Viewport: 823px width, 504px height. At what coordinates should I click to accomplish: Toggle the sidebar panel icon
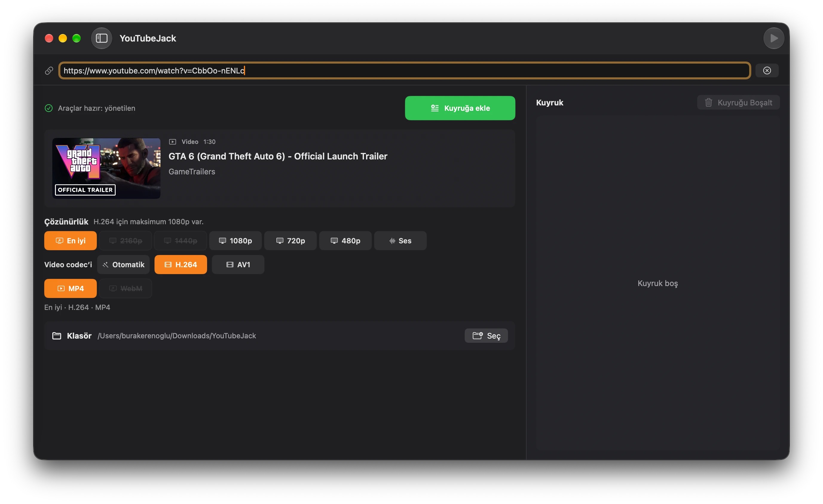click(102, 39)
